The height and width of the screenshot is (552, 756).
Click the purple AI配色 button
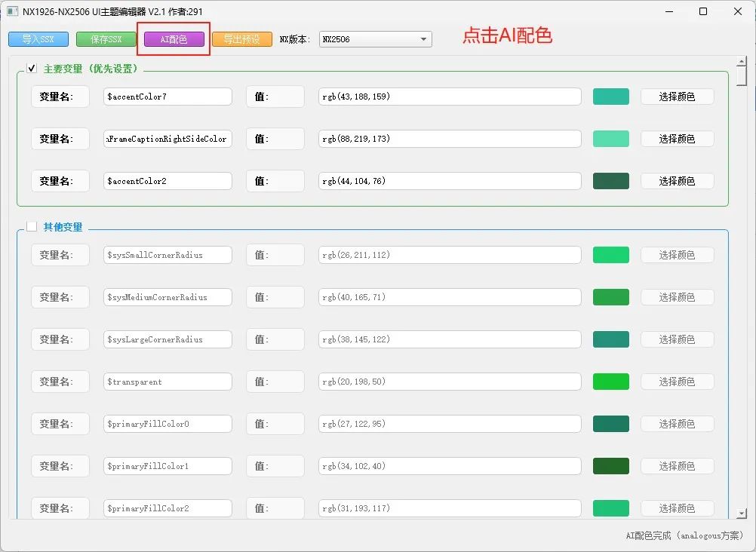coord(174,39)
